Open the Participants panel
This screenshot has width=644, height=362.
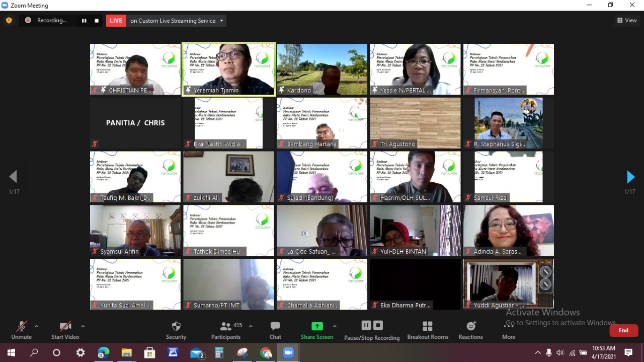pyautogui.click(x=226, y=330)
